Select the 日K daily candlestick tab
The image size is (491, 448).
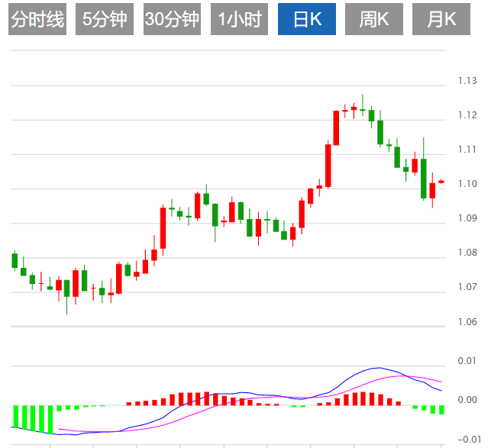307,19
